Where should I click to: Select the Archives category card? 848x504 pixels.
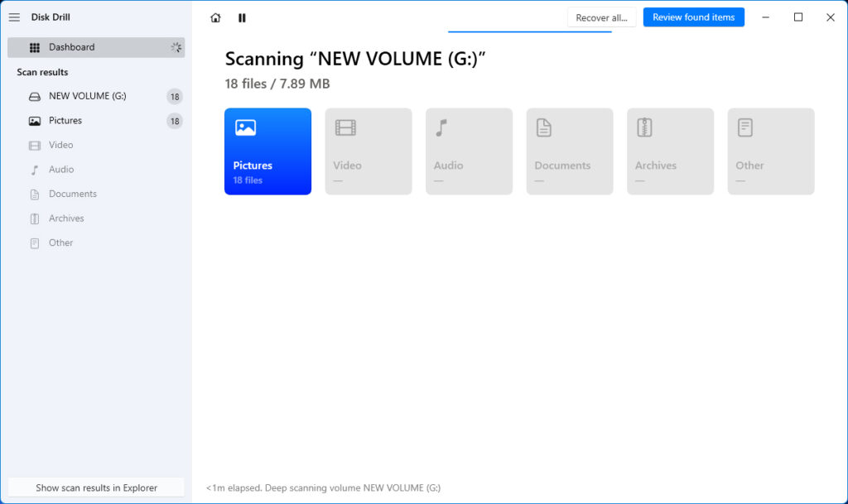coord(669,151)
